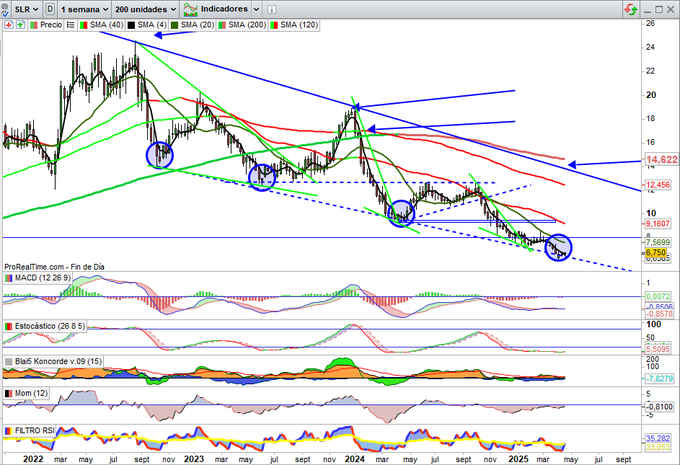Click the dark green SMA (20) swatch
The image size is (680, 465).
click(174, 25)
